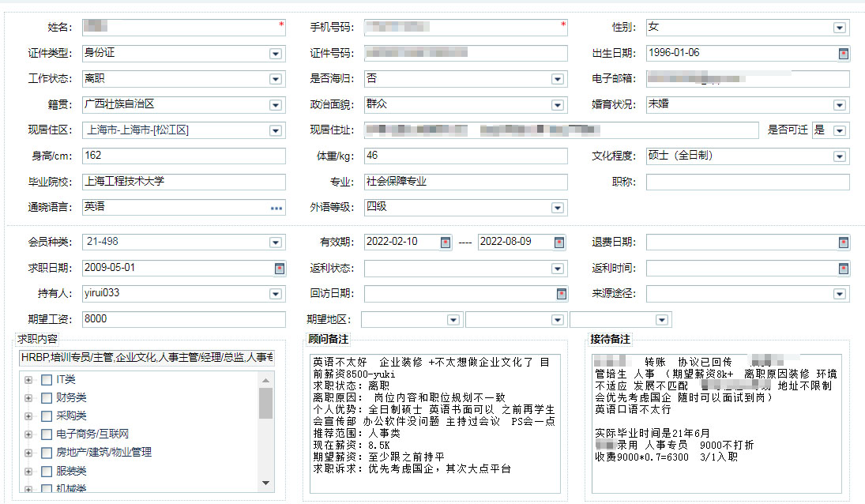
Task: Click the empty 职称 input field
Action: (747, 182)
